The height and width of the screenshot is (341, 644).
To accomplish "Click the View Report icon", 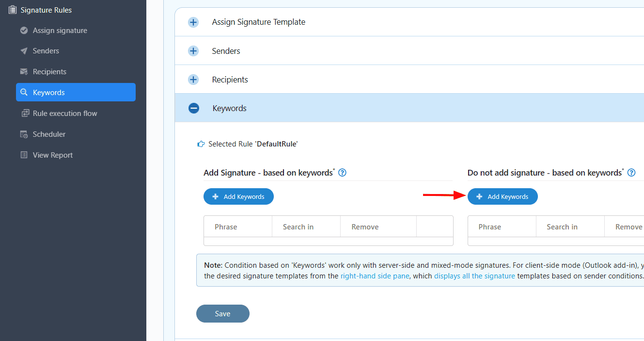I will [24, 155].
